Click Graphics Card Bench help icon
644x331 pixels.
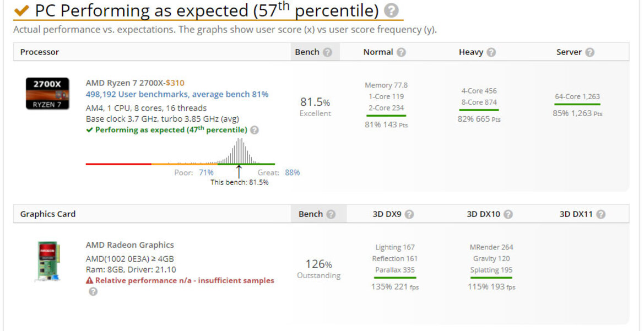[x=331, y=214]
